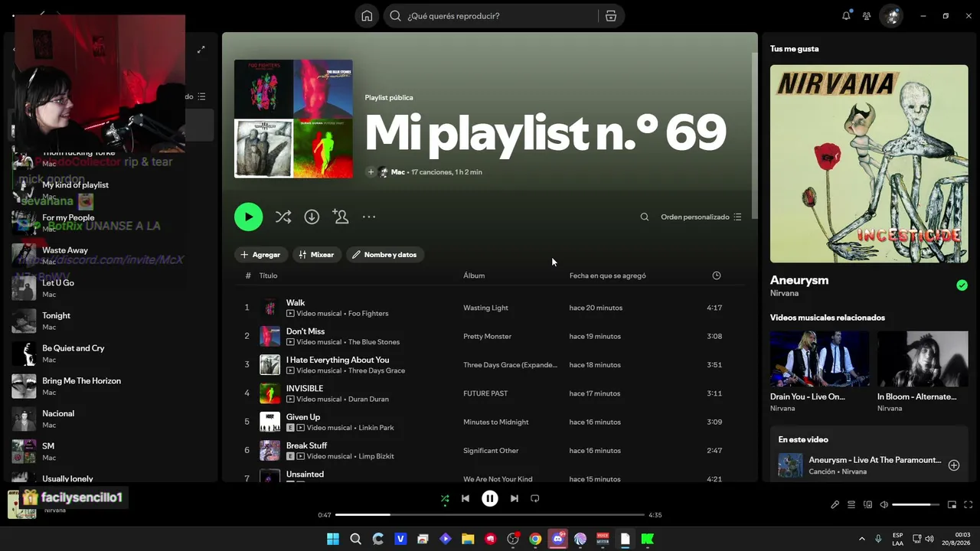Click the Mixear button
The width and height of the screenshot is (980, 551).
[x=316, y=255]
